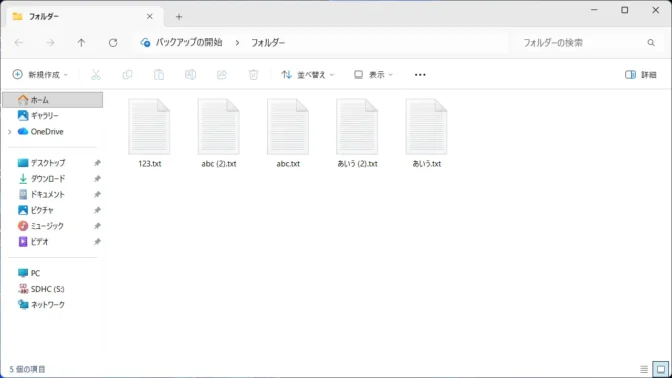Select the あいう.txt file

click(x=426, y=133)
